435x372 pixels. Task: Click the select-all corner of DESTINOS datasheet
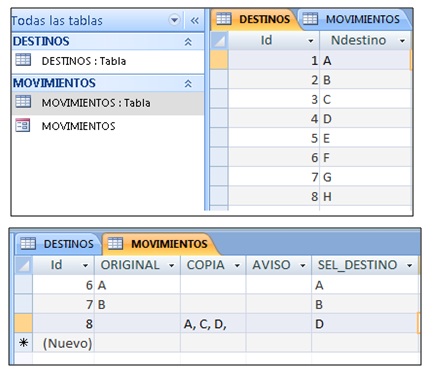coord(219,41)
